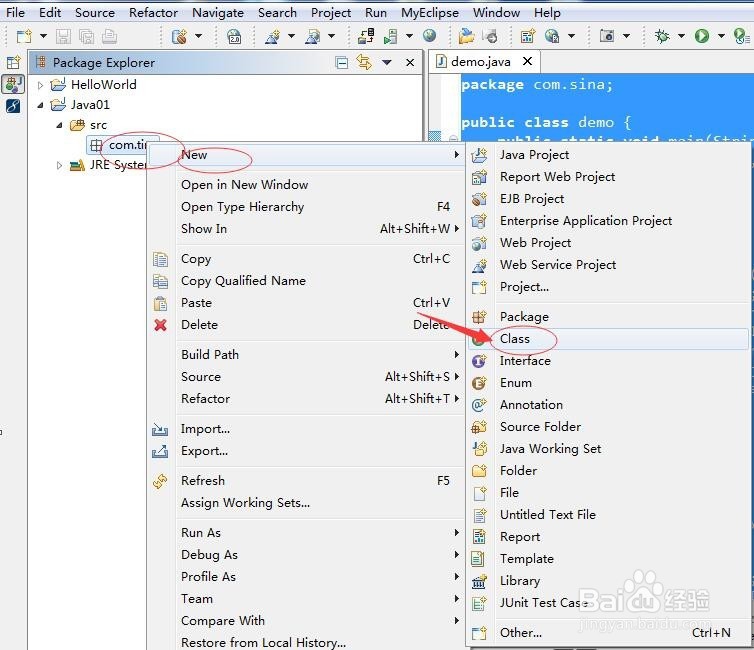Open the Build Path submenu
This screenshot has width=754, height=650.
(x=306, y=355)
